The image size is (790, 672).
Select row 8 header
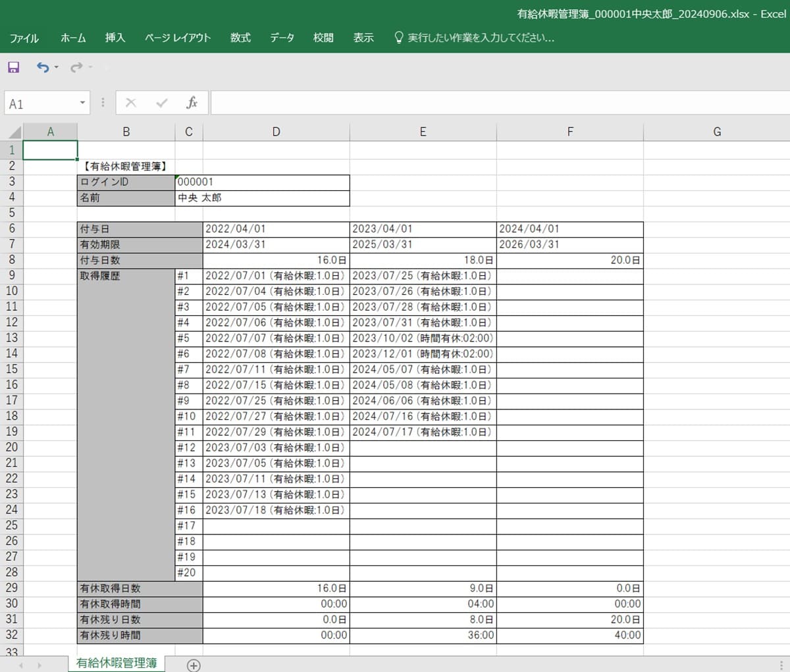[x=12, y=260]
